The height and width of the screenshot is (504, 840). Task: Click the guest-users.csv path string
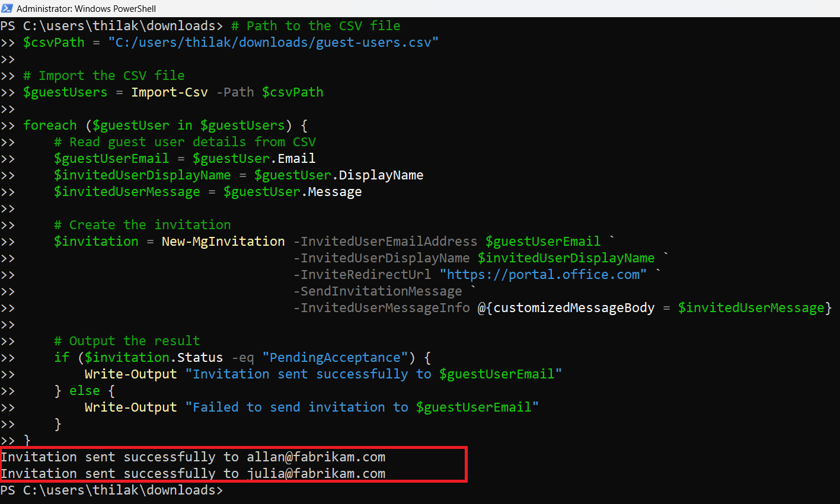coord(273,43)
